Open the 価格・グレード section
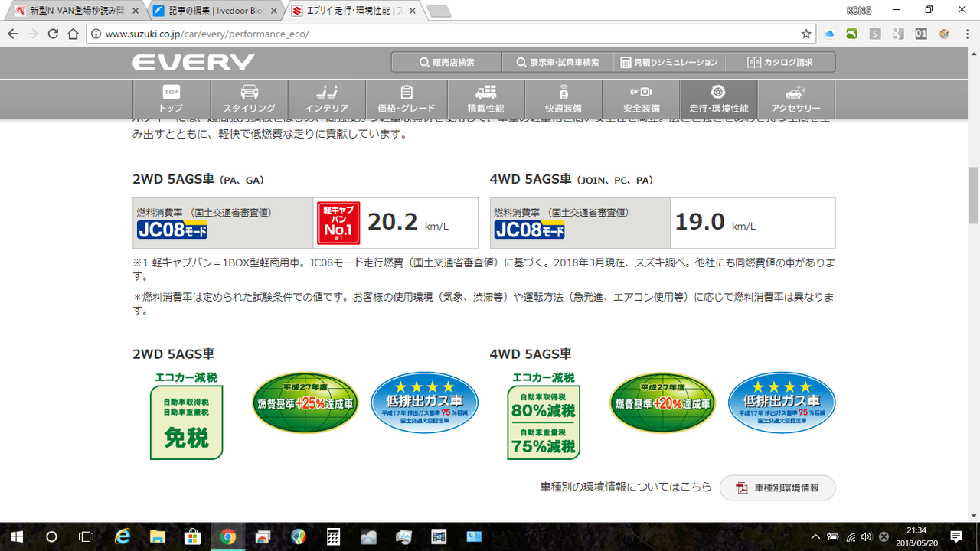This screenshot has width=980, height=551. (x=407, y=99)
